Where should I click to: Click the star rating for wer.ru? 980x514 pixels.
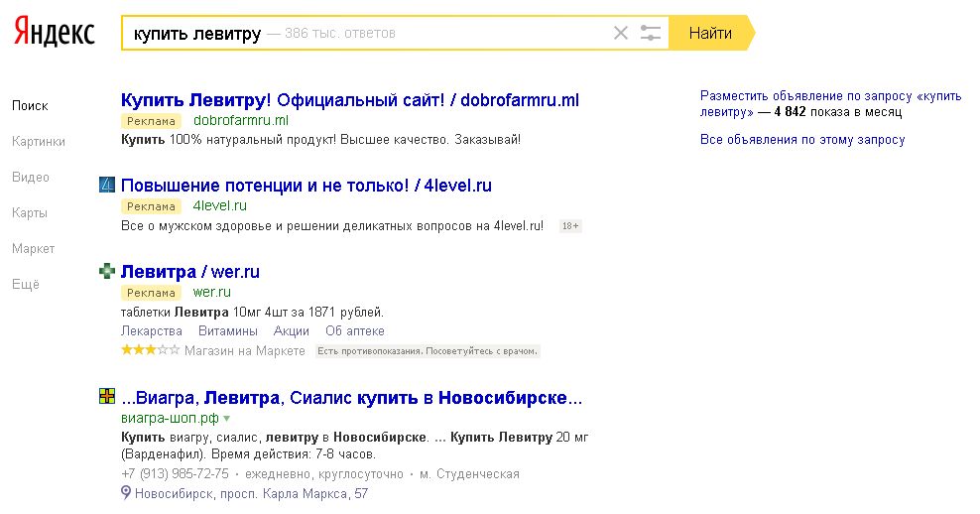tap(150, 350)
